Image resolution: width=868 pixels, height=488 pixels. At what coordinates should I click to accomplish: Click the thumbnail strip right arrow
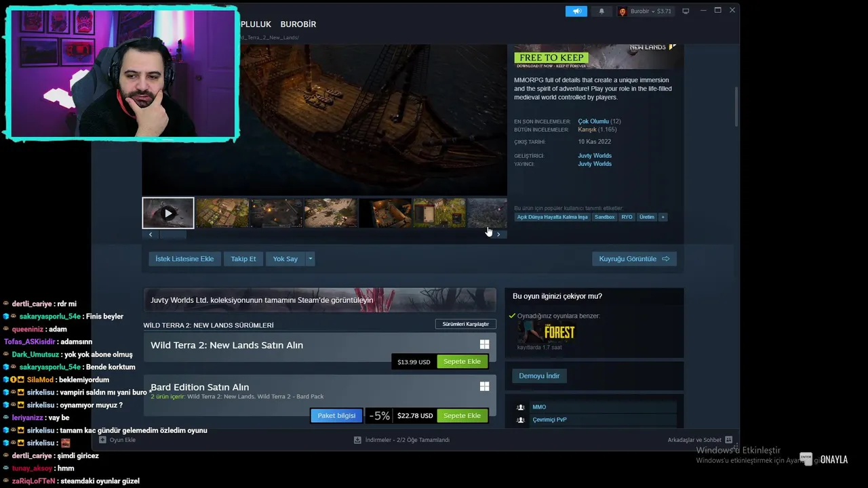498,235
